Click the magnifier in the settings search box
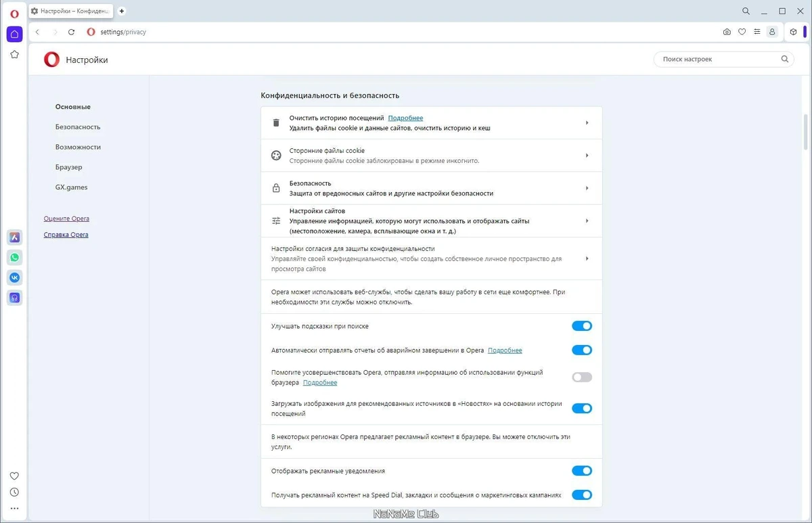 pyautogui.click(x=785, y=59)
